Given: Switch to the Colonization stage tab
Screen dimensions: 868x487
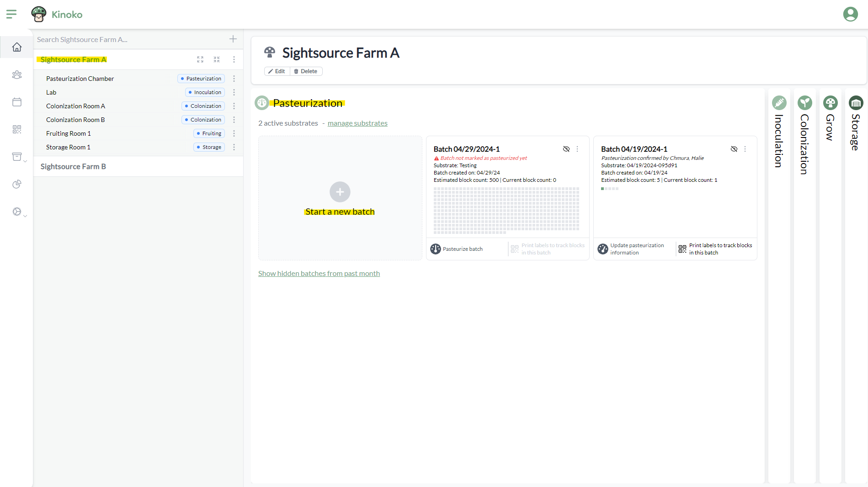Looking at the screenshot, I should coord(804,135).
